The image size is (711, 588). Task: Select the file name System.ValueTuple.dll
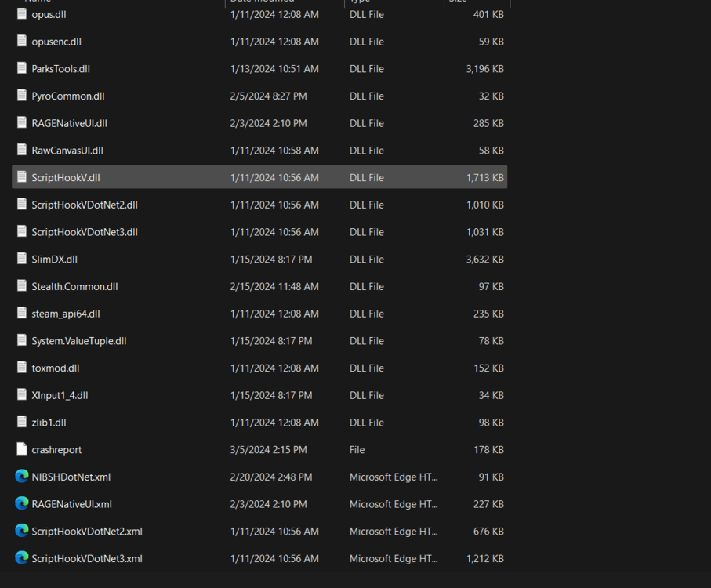[79, 341]
